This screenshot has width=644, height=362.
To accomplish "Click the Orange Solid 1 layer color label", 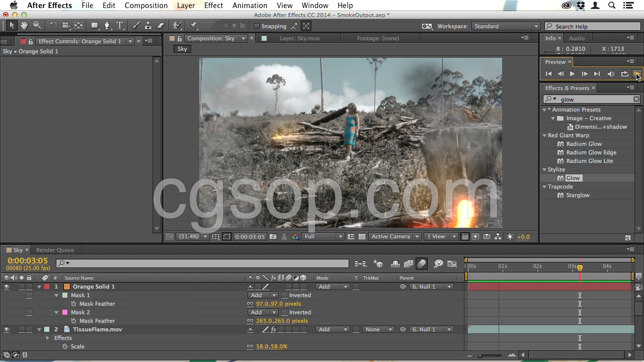I will pyautogui.click(x=47, y=287).
